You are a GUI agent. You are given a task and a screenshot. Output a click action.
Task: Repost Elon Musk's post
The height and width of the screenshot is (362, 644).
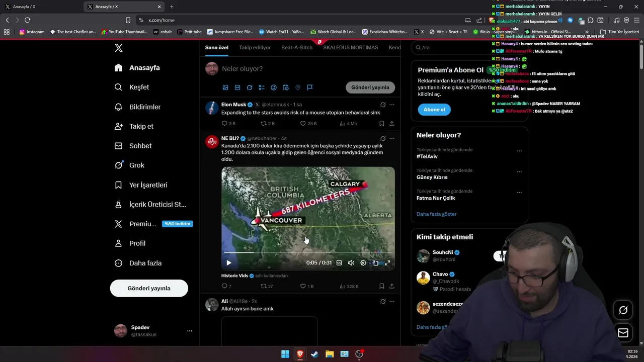tap(267, 123)
